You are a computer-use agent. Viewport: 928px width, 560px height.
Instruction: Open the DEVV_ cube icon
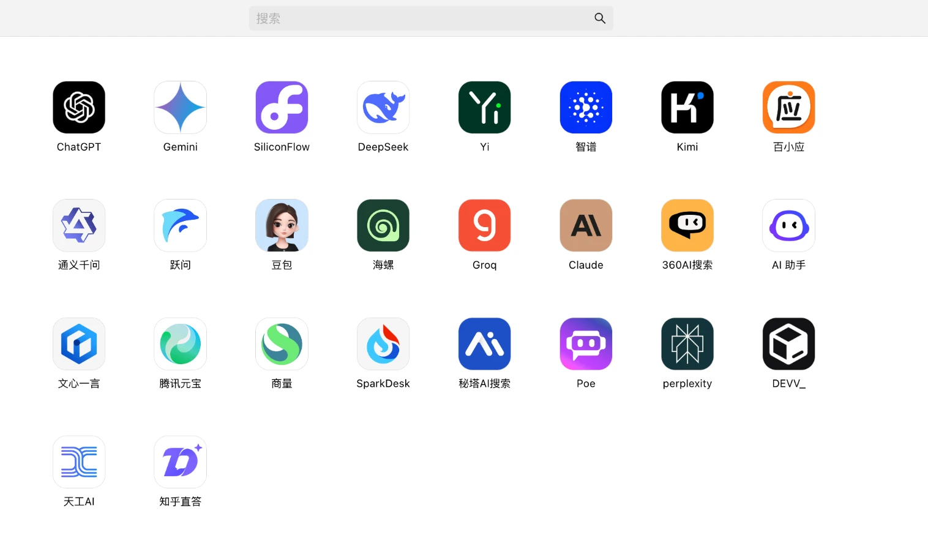tap(788, 344)
